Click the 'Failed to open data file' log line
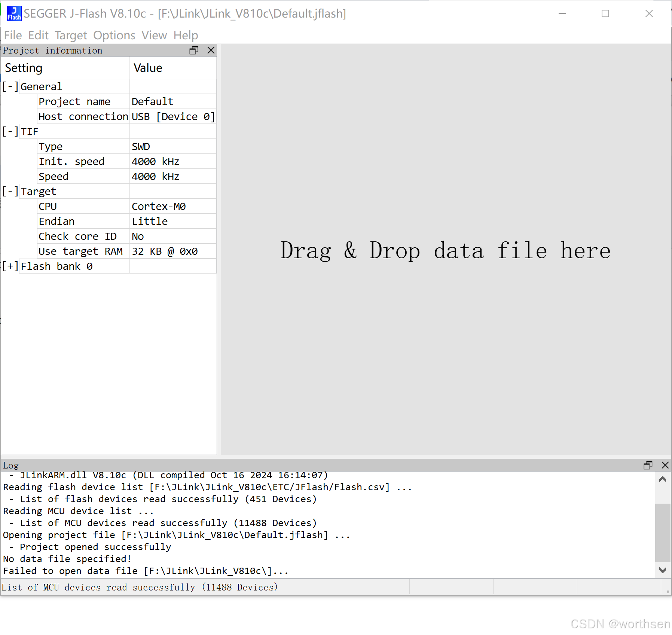The image size is (672, 635). pyautogui.click(x=146, y=571)
